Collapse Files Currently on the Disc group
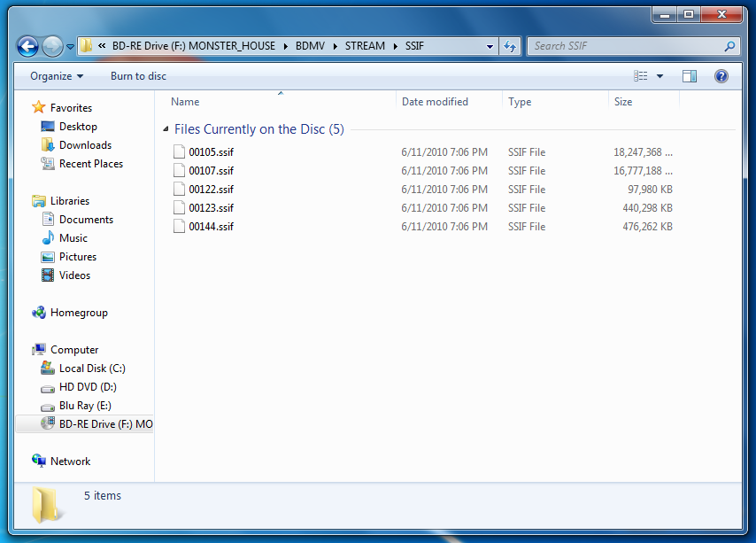The height and width of the screenshot is (543, 756). (x=166, y=128)
